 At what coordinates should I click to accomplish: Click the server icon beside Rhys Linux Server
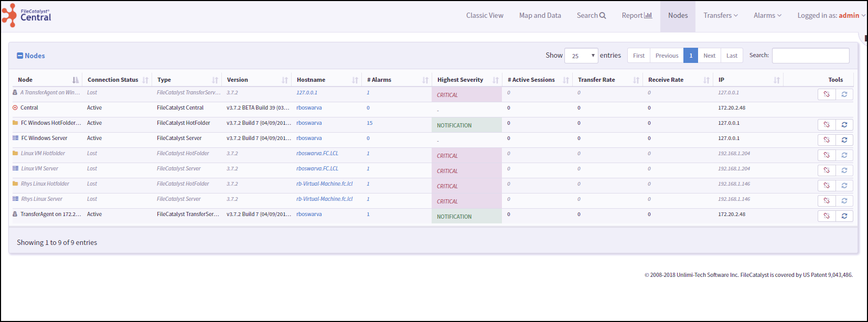pyautogui.click(x=15, y=199)
